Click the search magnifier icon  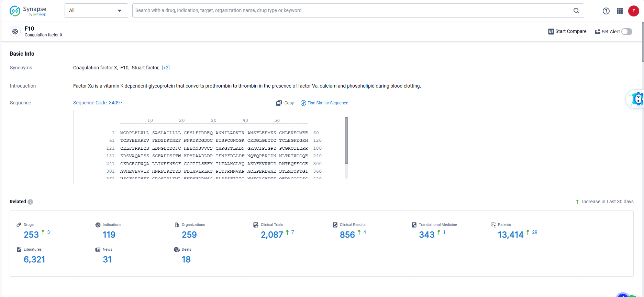pos(576,11)
